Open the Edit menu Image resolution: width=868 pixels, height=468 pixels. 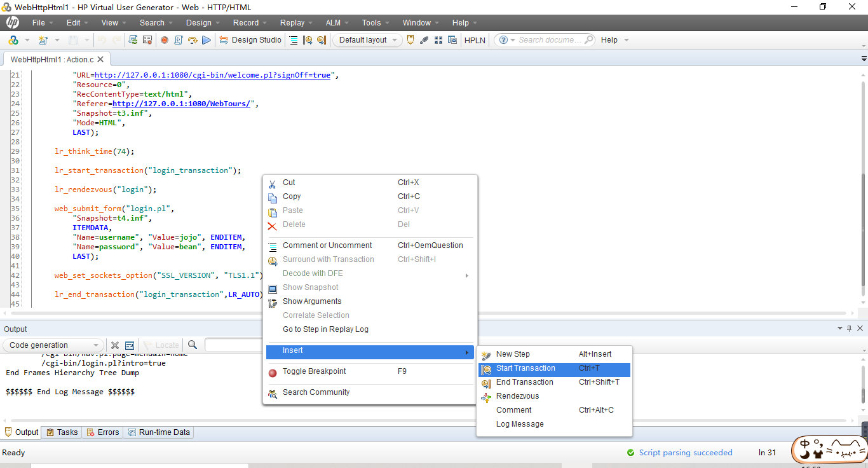click(74, 22)
